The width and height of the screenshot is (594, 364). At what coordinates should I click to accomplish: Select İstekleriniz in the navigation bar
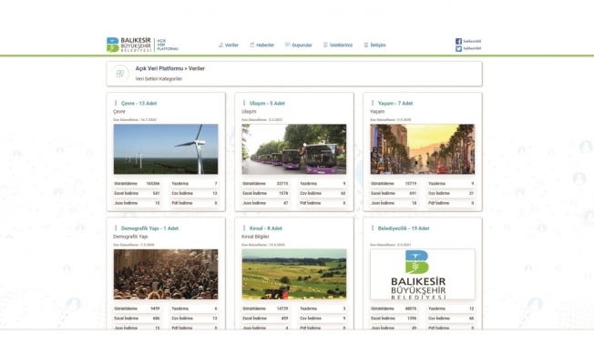338,45
